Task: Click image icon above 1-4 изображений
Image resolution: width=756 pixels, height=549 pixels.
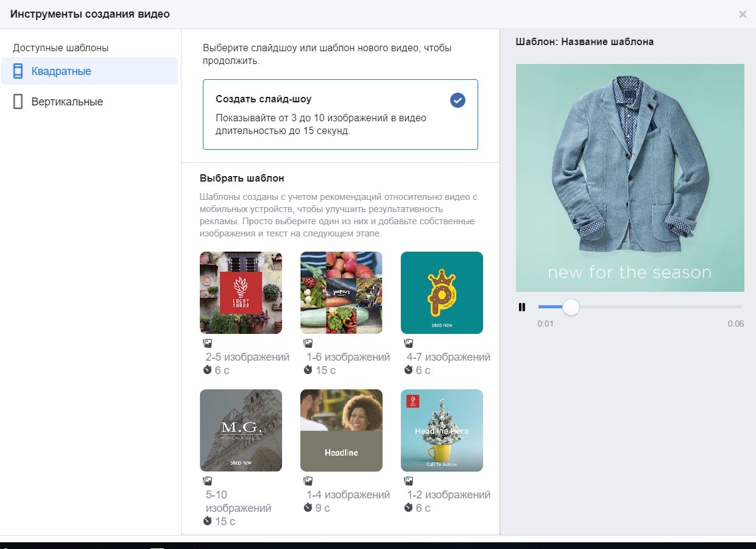Action: 308,481
